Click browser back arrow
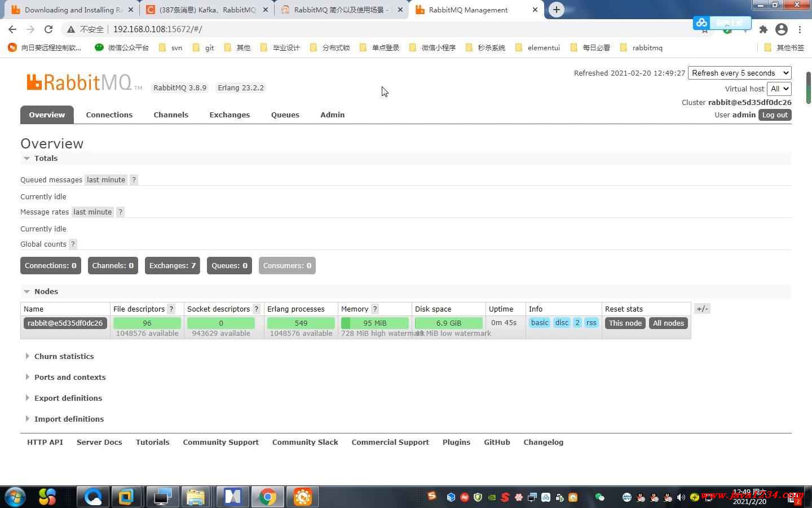 pos(12,29)
